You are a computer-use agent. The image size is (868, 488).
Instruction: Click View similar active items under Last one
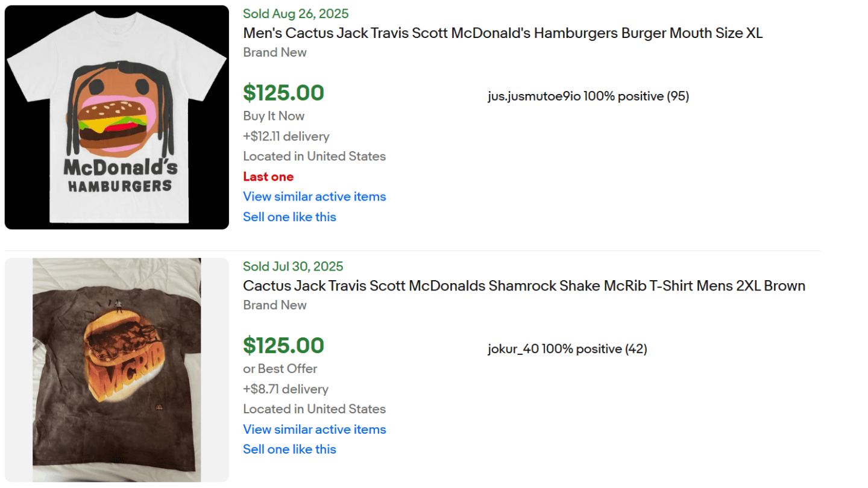pos(314,196)
